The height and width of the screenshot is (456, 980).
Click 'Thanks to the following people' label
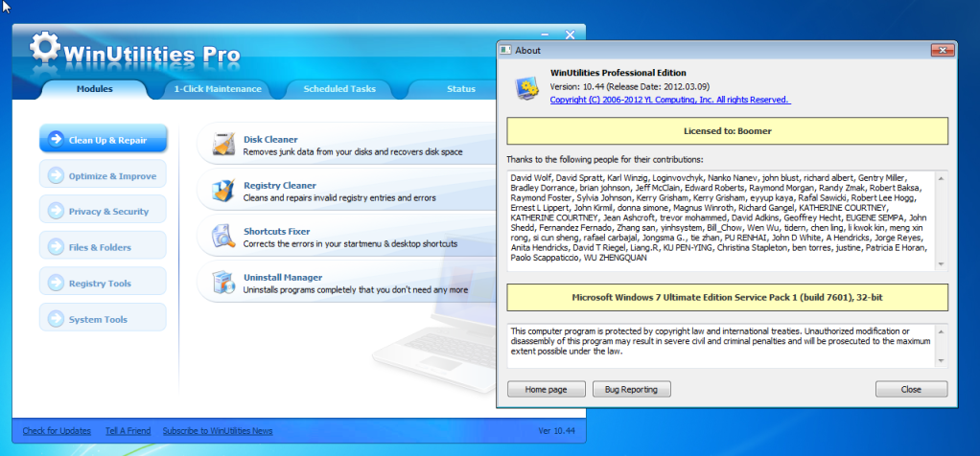click(604, 159)
